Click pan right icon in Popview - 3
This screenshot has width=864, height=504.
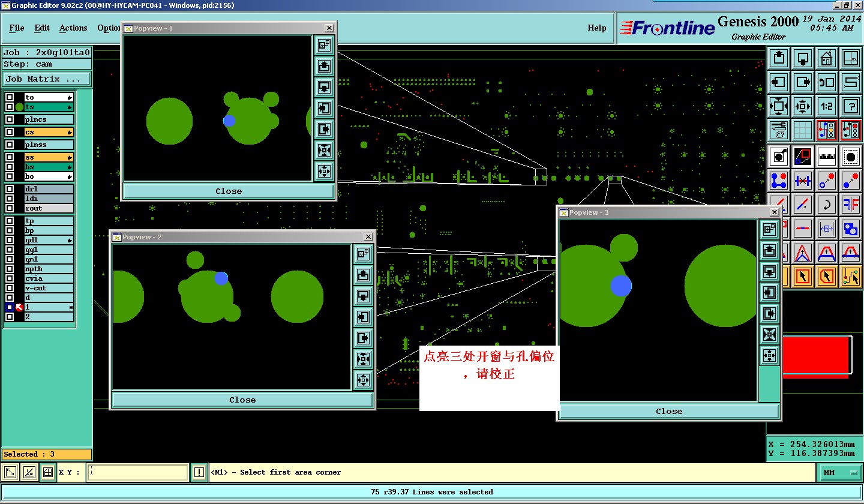pos(769,313)
